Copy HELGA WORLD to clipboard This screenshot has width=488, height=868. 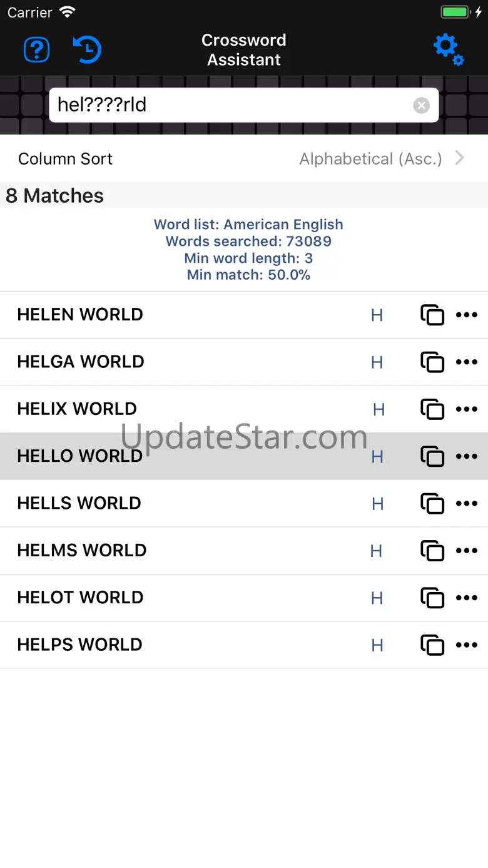432,362
